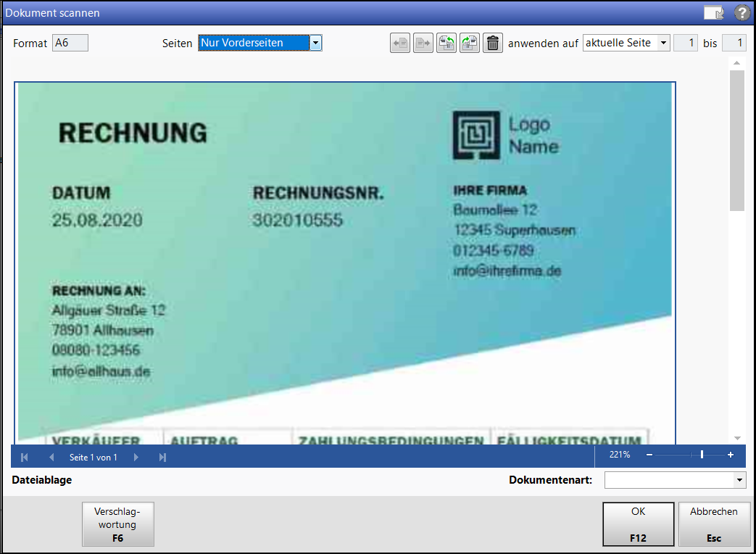Click the window options icon in title bar
The height and width of the screenshot is (554, 756).
713,13
